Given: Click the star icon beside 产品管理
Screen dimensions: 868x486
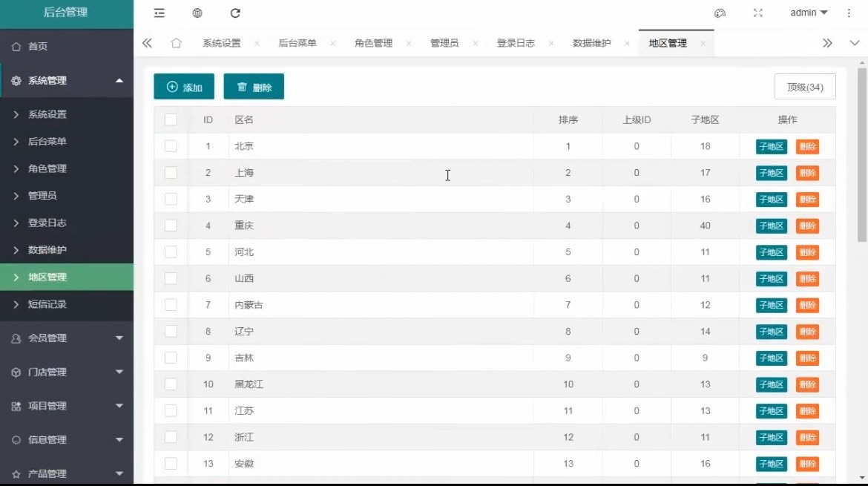Looking at the screenshot, I should [16, 474].
